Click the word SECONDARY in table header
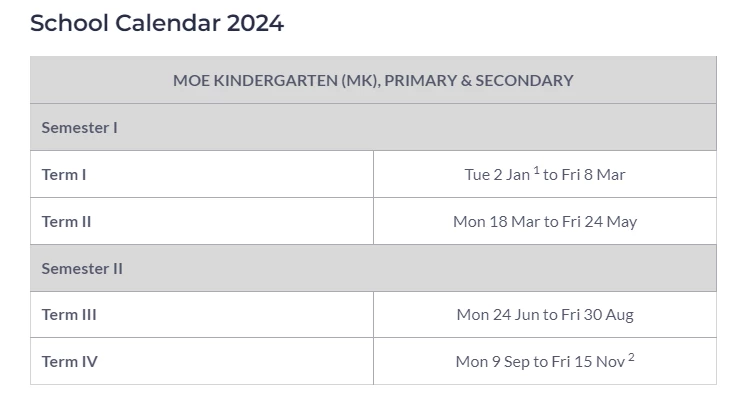 click(x=524, y=80)
